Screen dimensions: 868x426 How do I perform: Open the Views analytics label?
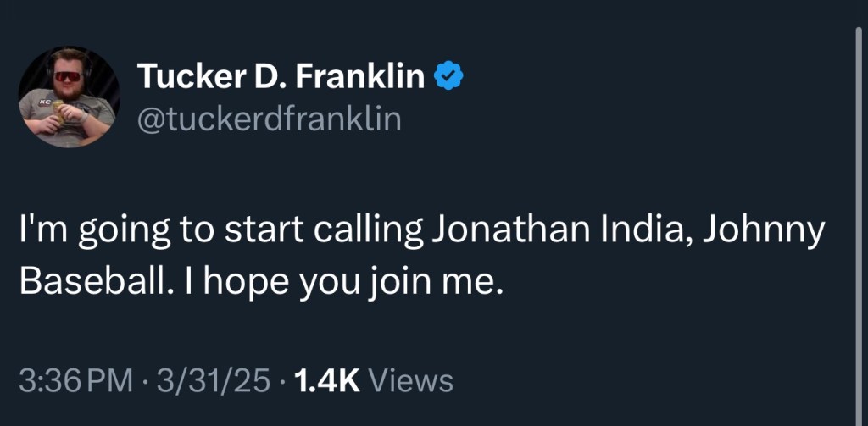(x=413, y=380)
